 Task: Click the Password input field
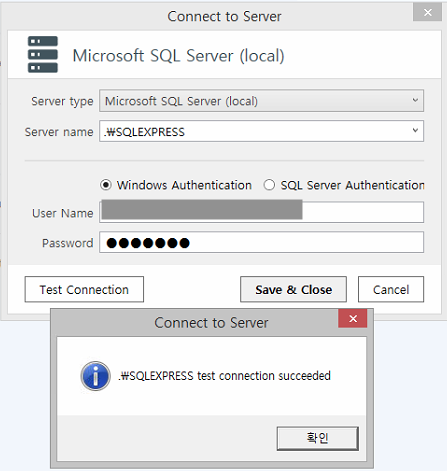(x=261, y=242)
